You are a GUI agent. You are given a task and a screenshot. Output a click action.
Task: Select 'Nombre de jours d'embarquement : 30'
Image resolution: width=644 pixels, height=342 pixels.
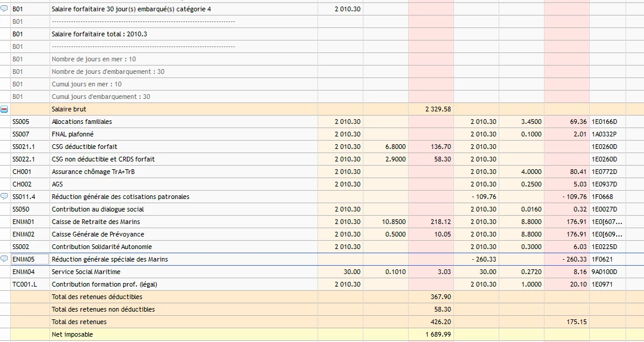pyautogui.click(x=108, y=71)
